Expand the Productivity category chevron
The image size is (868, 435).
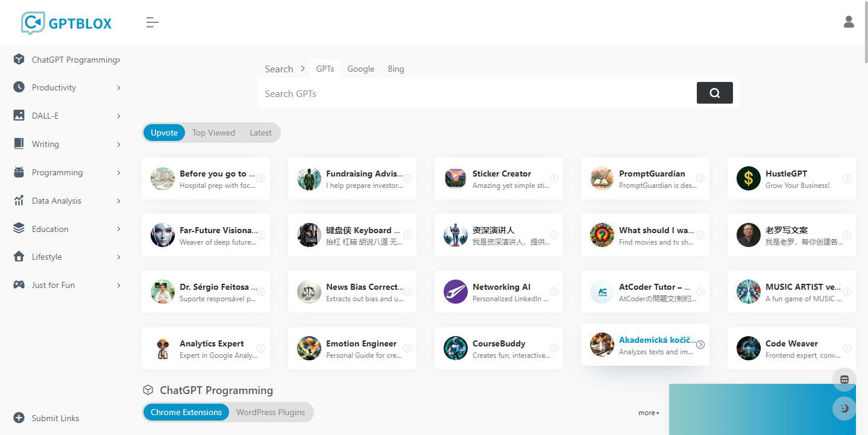[x=119, y=88]
